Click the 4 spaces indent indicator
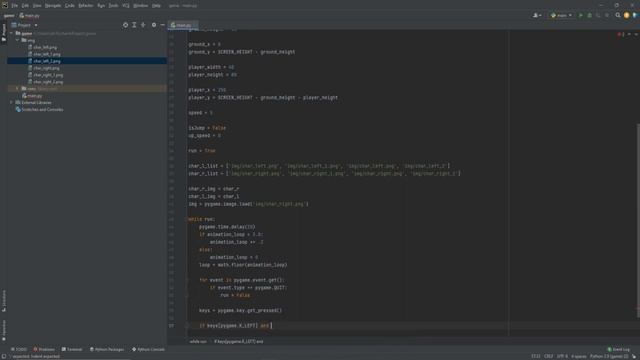 tap(579, 356)
